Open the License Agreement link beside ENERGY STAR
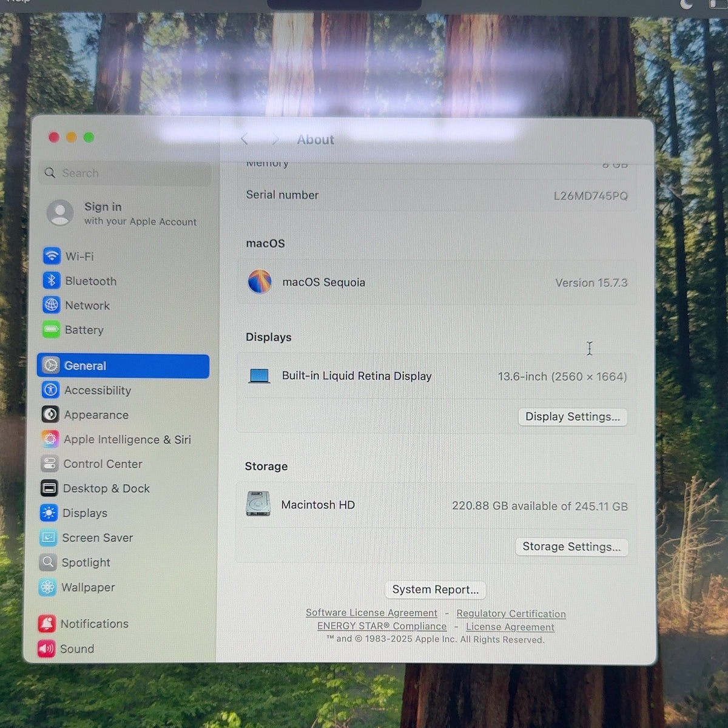This screenshot has height=728, width=728. tap(510, 627)
